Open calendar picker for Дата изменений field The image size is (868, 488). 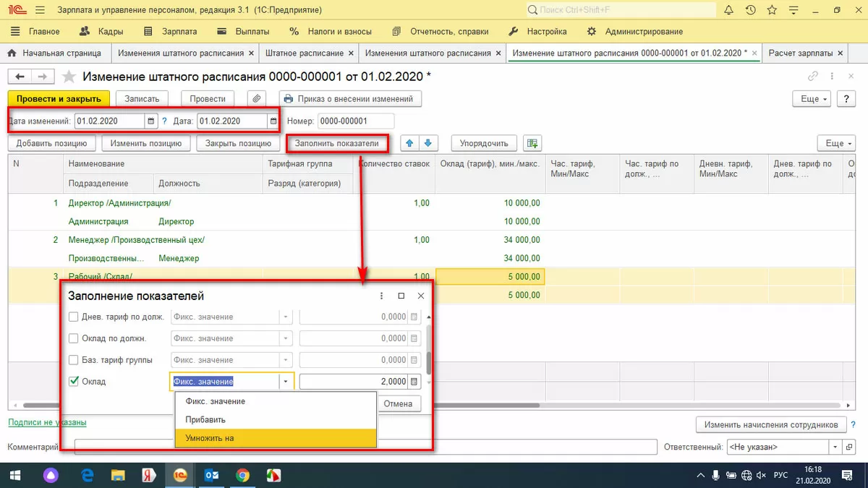(x=150, y=121)
